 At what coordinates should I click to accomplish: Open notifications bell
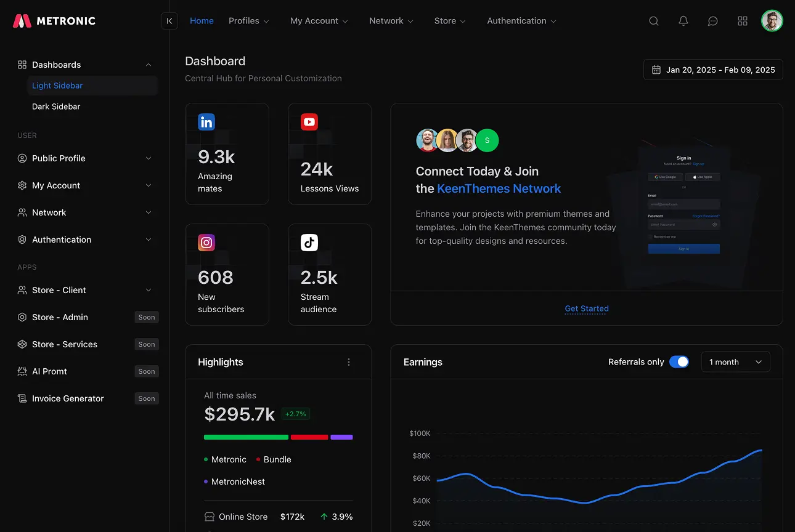pyautogui.click(x=683, y=21)
